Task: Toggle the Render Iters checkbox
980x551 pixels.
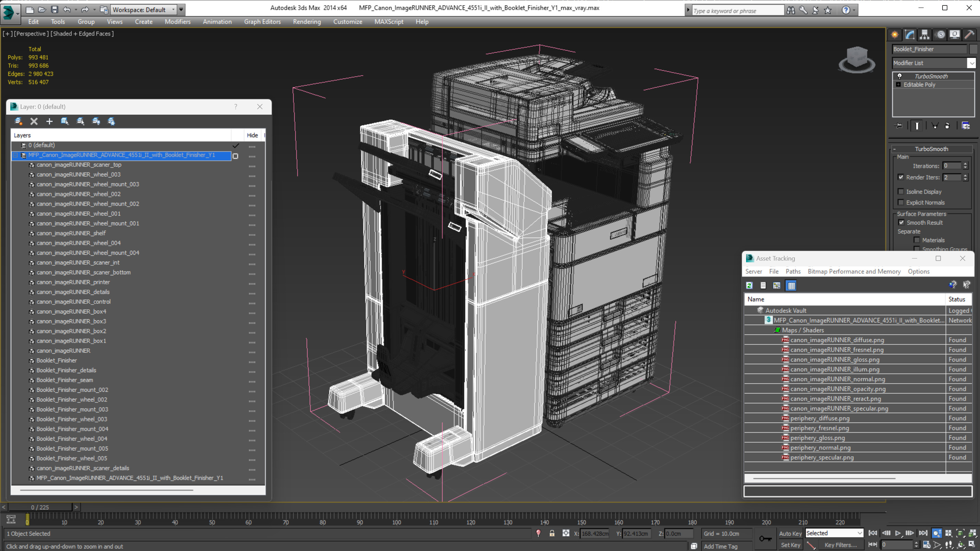Action: tap(901, 177)
